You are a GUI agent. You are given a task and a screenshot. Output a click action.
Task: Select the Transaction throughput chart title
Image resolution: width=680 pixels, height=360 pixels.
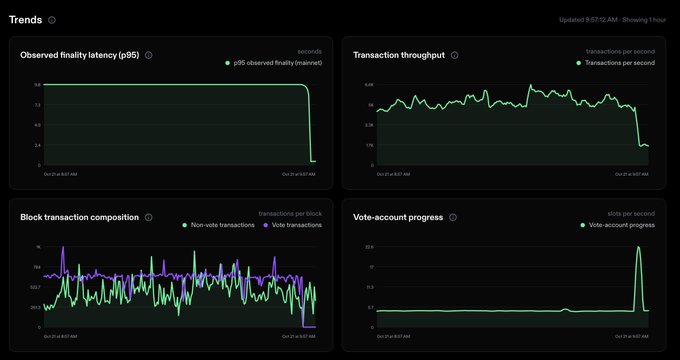399,55
